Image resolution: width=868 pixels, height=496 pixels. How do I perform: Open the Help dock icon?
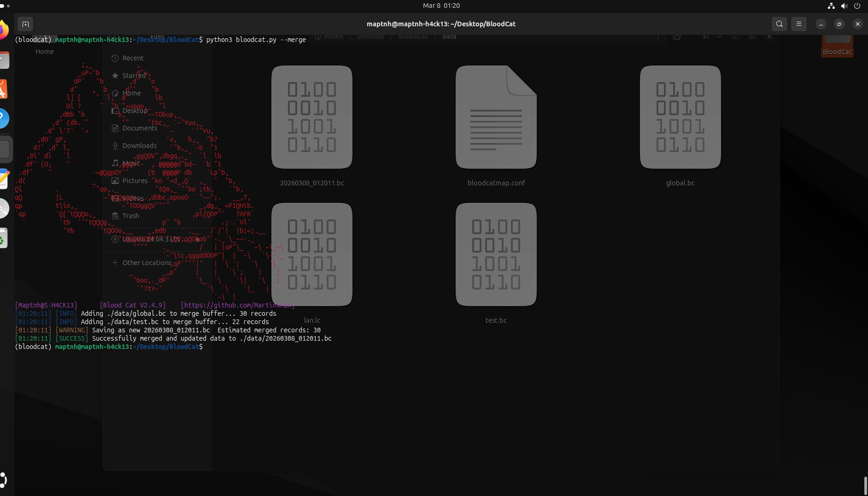3,119
